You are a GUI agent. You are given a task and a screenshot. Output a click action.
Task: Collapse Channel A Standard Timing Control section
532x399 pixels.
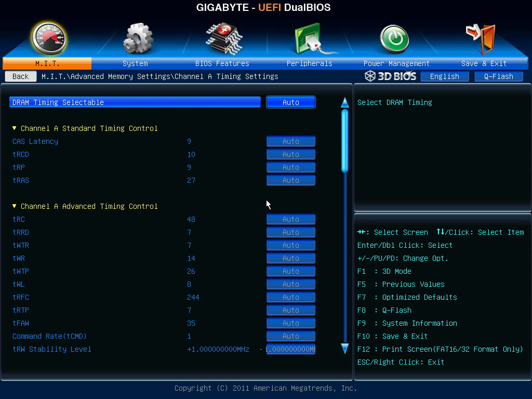coord(14,128)
